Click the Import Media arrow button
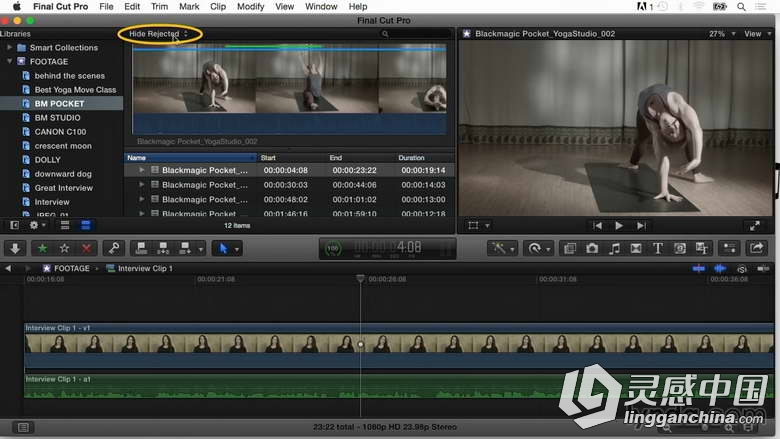This screenshot has width=780, height=439. pyautogui.click(x=15, y=248)
